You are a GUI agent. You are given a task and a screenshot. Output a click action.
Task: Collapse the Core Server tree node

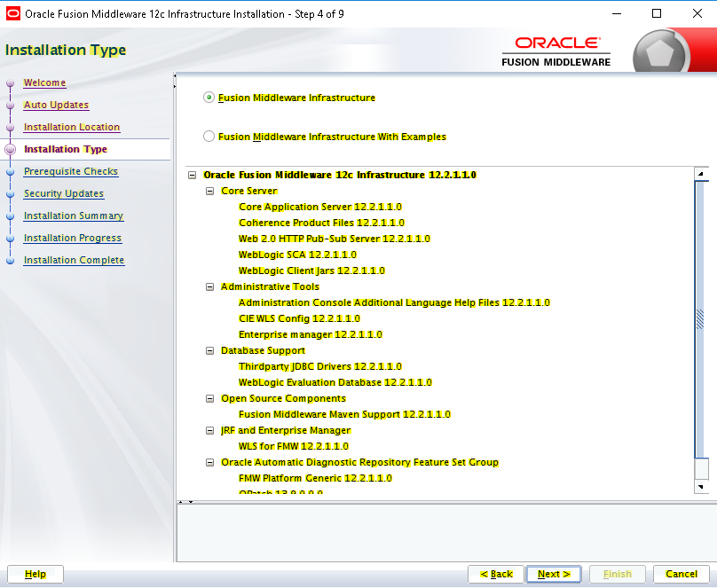[x=210, y=191]
